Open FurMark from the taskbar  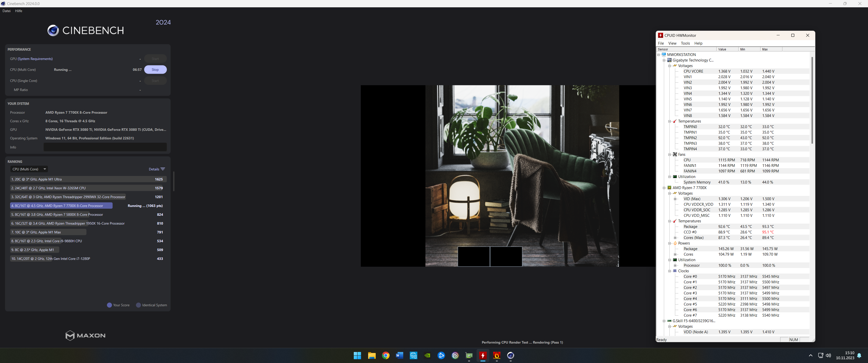click(x=497, y=355)
